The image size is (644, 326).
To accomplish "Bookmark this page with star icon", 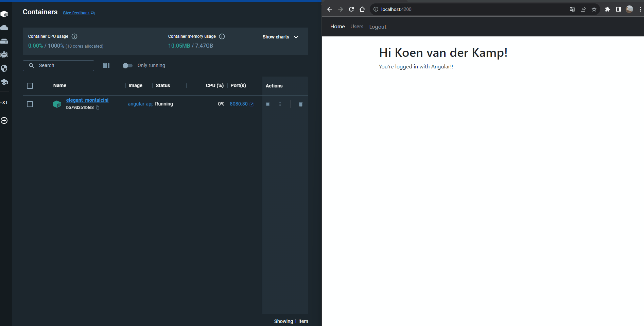I will tap(594, 9).
